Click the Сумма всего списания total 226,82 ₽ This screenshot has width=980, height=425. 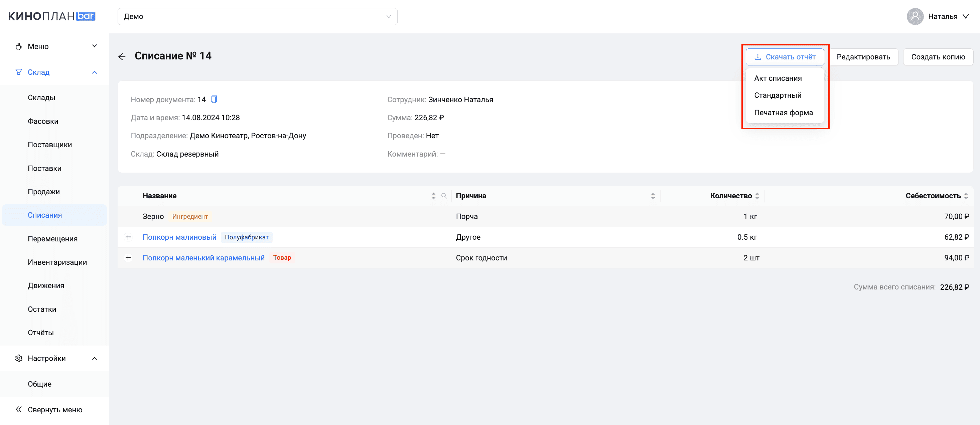coord(955,287)
